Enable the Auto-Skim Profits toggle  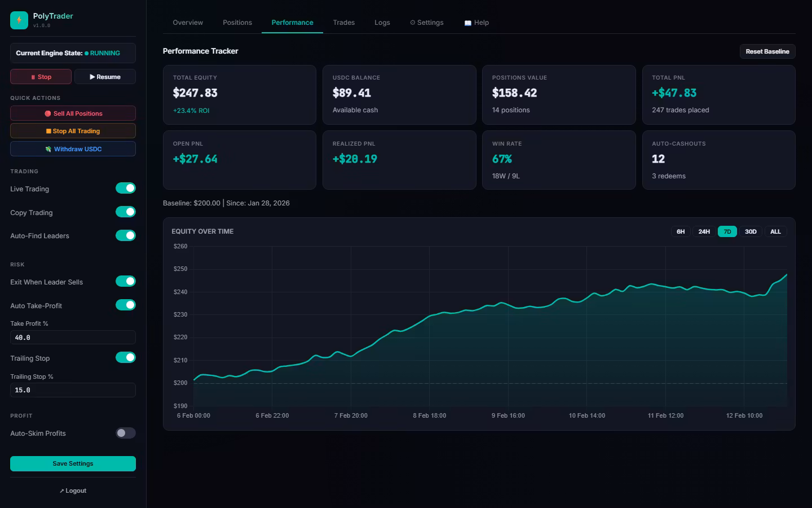(x=125, y=433)
